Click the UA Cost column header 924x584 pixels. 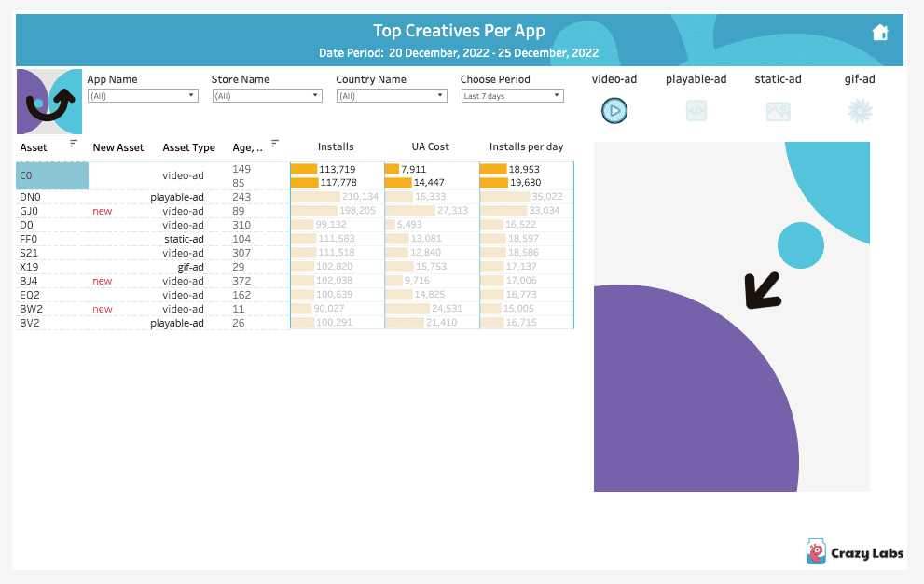[x=430, y=146]
